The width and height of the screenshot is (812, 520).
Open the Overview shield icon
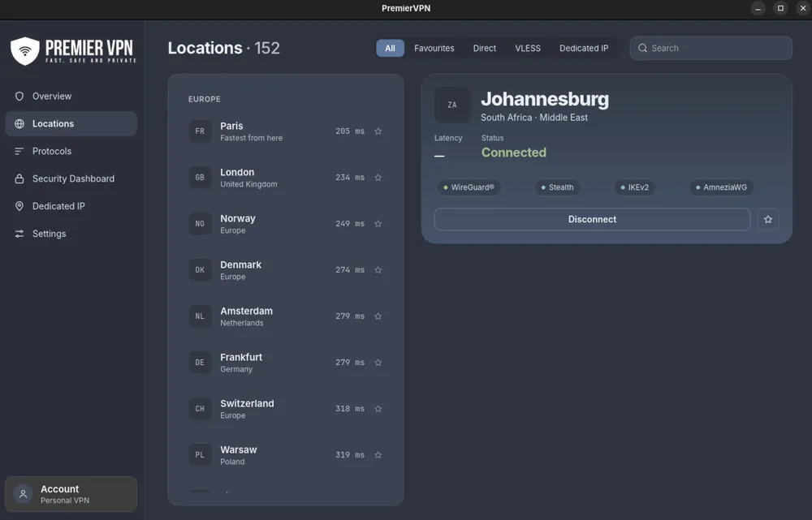tap(19, 97)
